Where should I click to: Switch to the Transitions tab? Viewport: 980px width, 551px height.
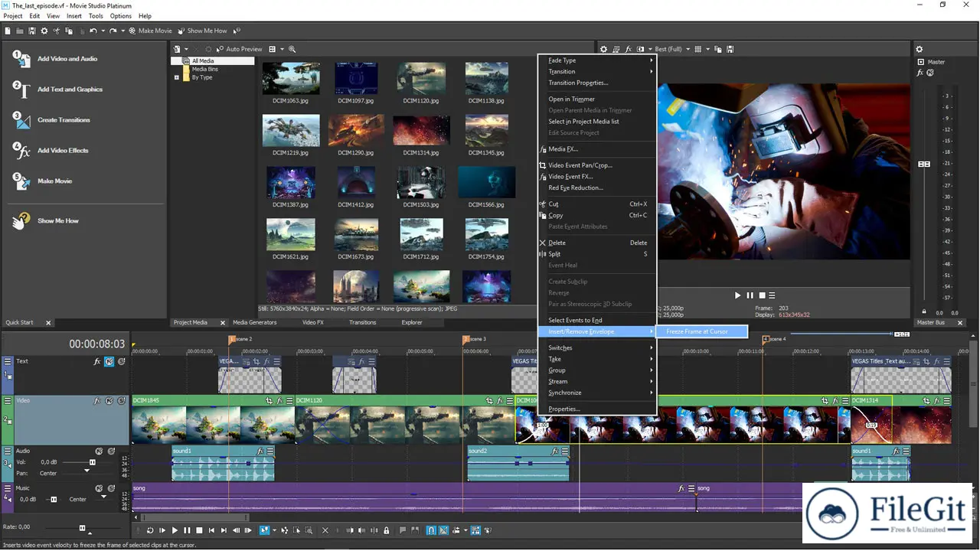363,322
